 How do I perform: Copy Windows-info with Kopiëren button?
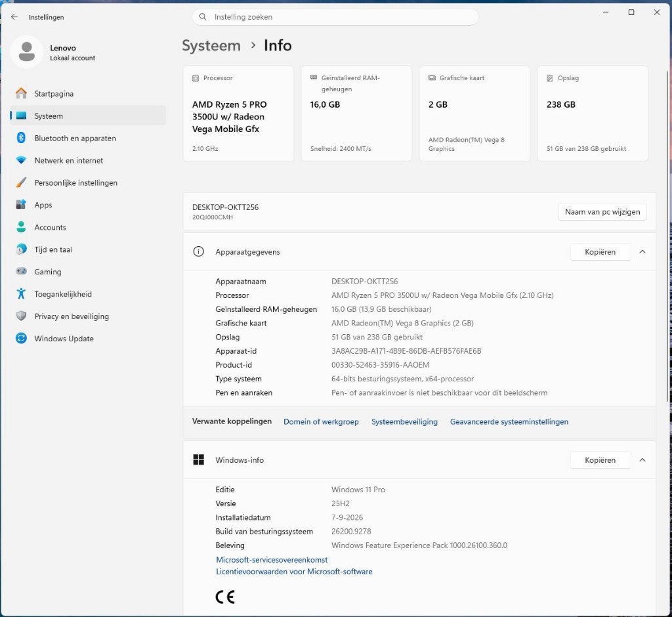[600, 459]
